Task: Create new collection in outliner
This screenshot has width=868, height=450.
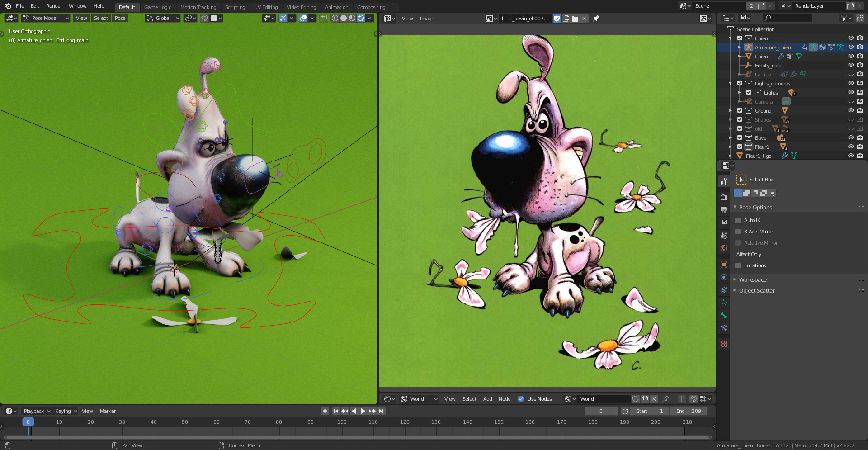Action: click(x=859, y=18)
